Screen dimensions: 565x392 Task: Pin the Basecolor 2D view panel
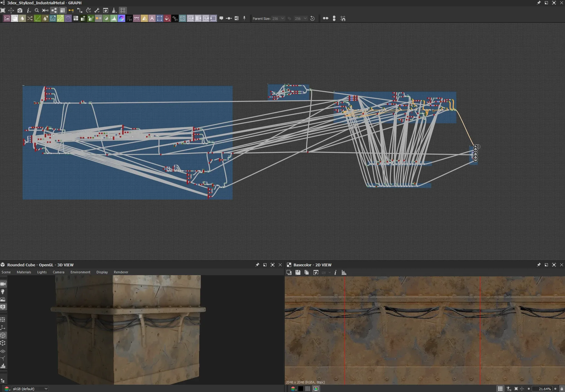pos(538,265)
